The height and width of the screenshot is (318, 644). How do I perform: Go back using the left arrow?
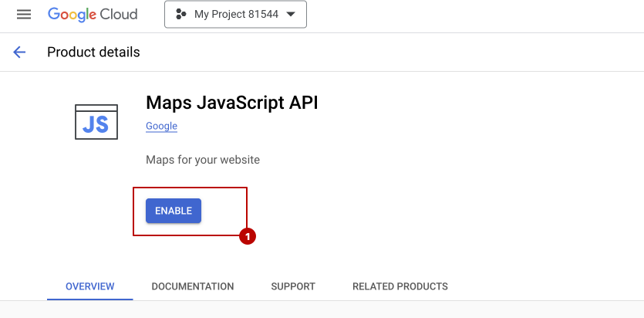pyautogui.click(x=19, y=52)
